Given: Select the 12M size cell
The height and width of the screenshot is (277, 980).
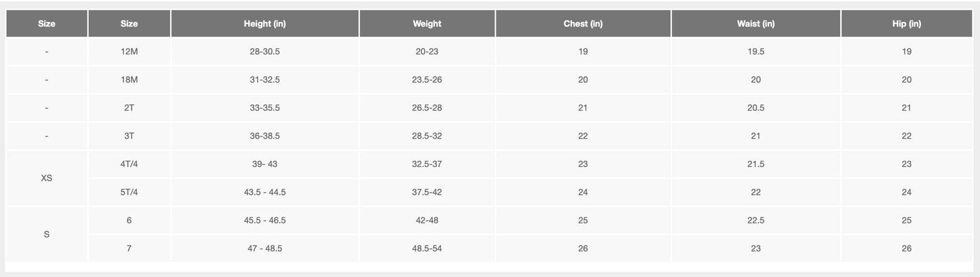Looking at the screenshot, I should [x=129, y=52].
